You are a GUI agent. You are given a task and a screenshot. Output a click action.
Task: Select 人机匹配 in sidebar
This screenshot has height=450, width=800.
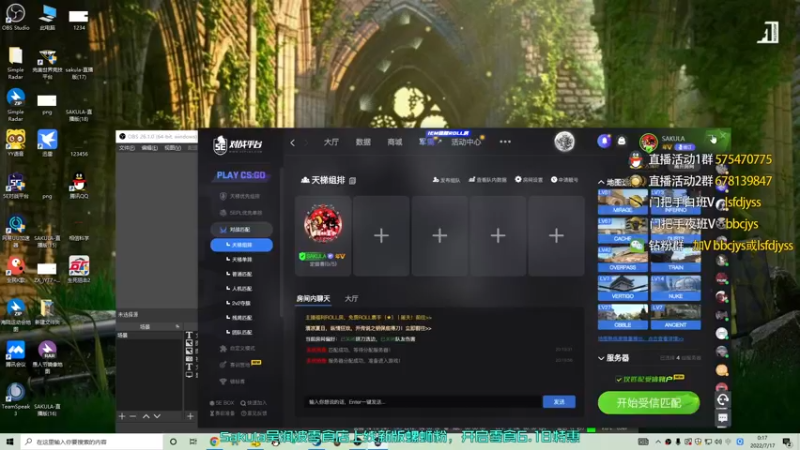241,289
